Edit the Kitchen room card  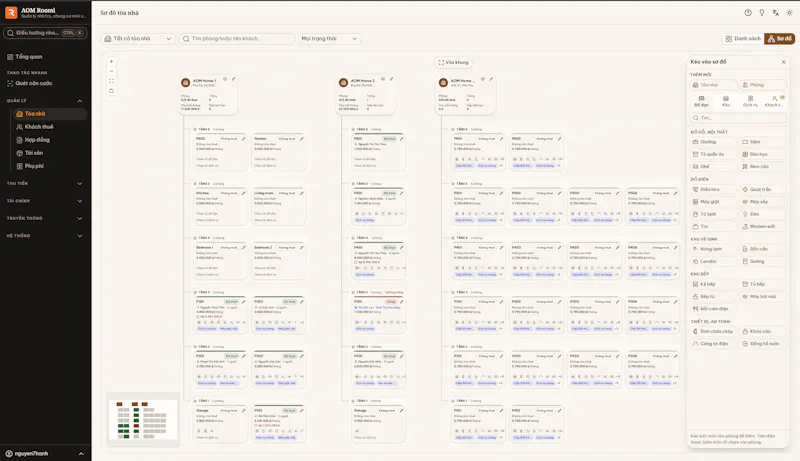point(243,193)
